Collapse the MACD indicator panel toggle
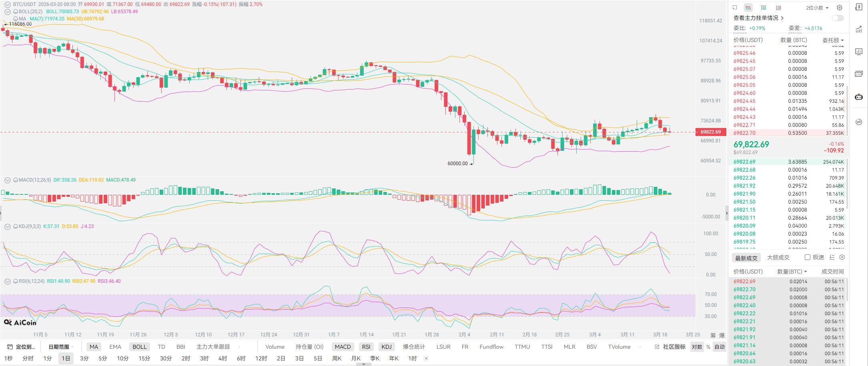 pyautogui.click(x=7, y=180)
